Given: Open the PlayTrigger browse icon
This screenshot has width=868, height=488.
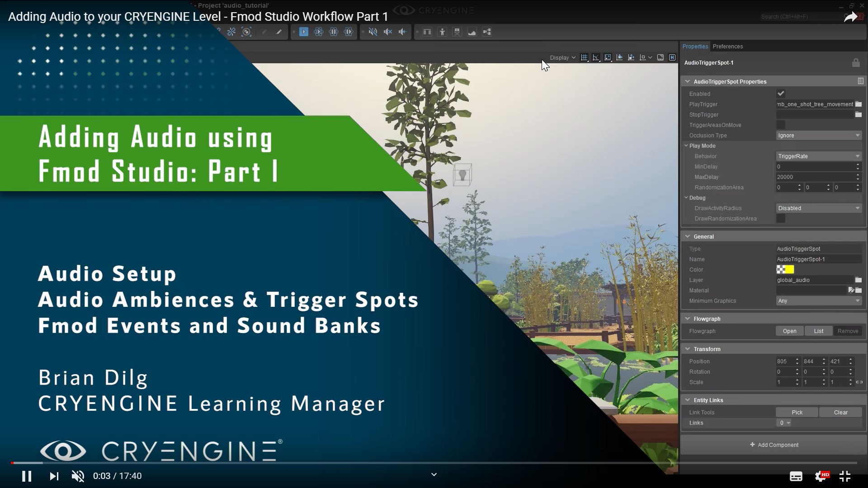Looking at the screenshot, I should [x=858, y=104].
